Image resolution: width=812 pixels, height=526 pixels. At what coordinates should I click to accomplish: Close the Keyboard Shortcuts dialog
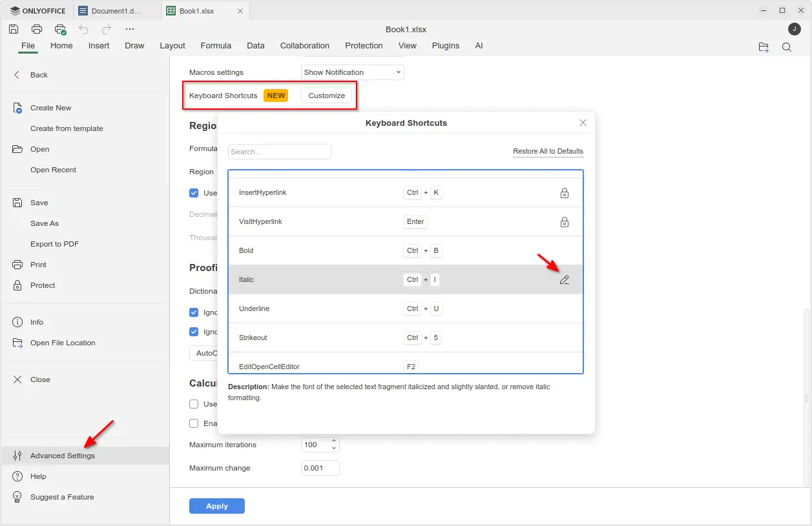(583, 123)
